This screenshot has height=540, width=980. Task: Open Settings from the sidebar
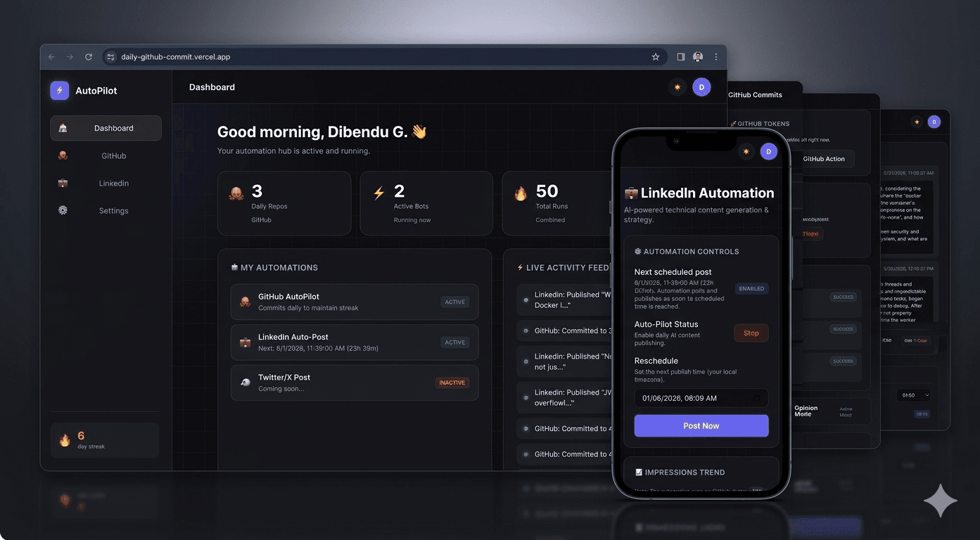(x=106, y=210)
